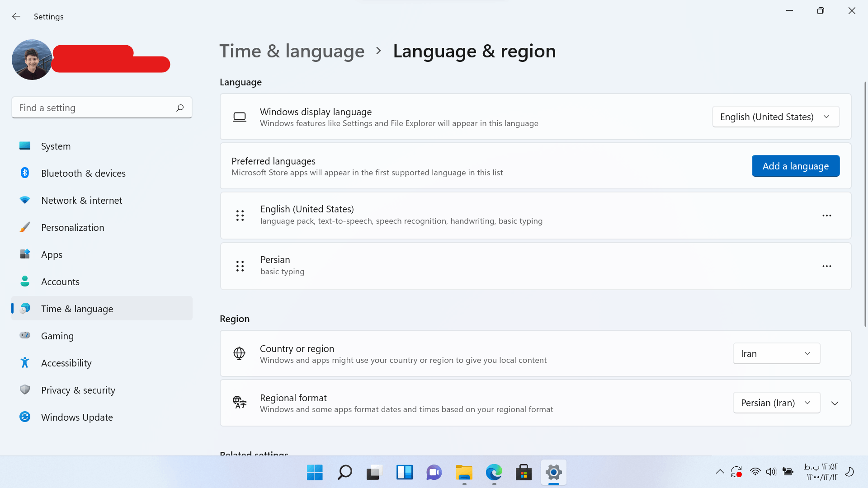Open Accessibility settings
This screenshot has width=868, height=488.
(102, 363)
